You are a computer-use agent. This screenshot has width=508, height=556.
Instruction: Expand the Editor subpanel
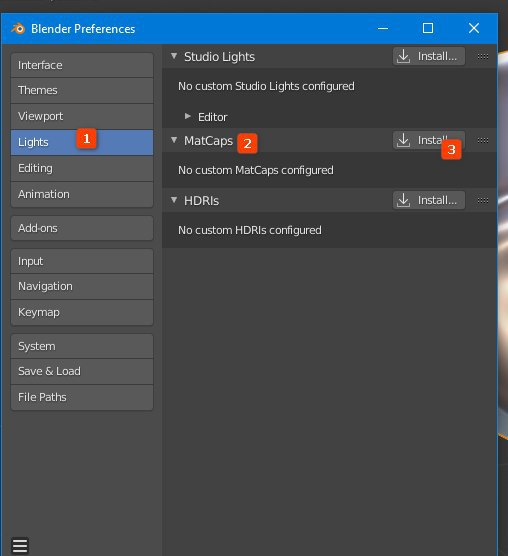188,116
